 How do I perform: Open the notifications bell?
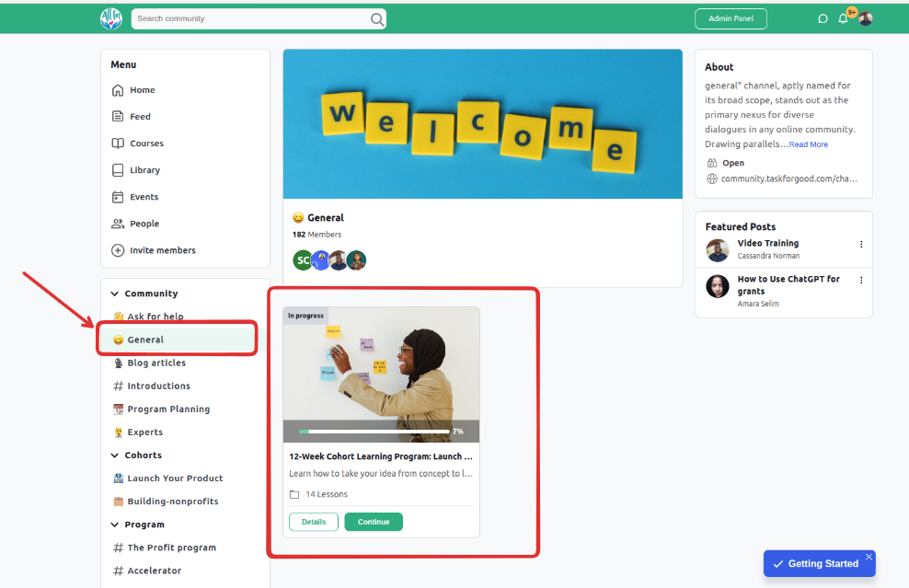click(843, 18)
